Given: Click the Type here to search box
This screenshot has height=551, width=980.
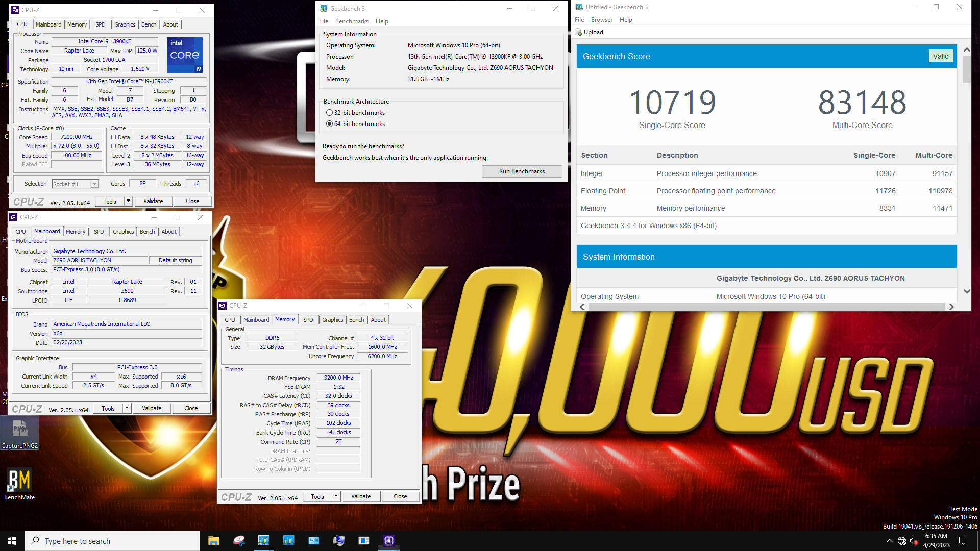Looking at the screenshot, I should tap(112, 541).
